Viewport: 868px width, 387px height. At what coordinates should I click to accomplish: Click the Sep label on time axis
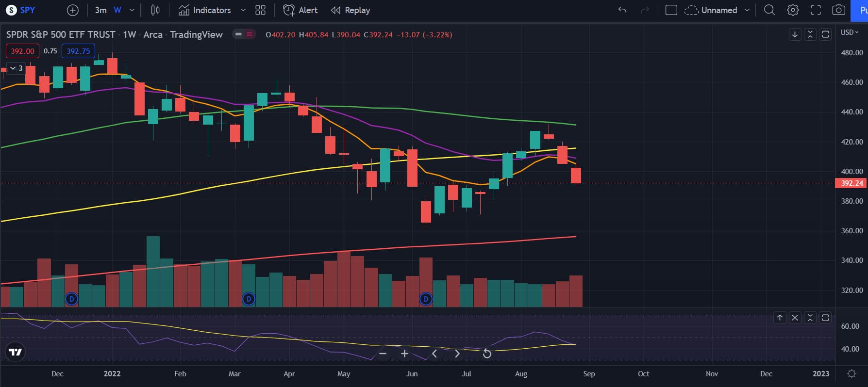(x=589, y=374)
